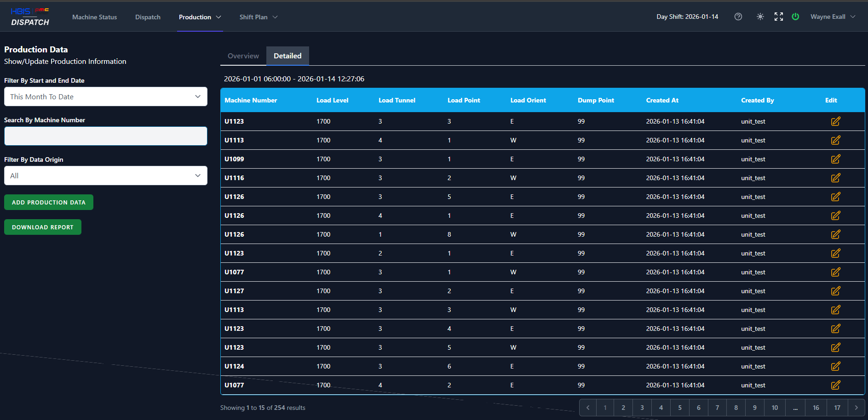Click Add Production Data button
The height and width of the screenshot is (420, 868).
[49, 202]
